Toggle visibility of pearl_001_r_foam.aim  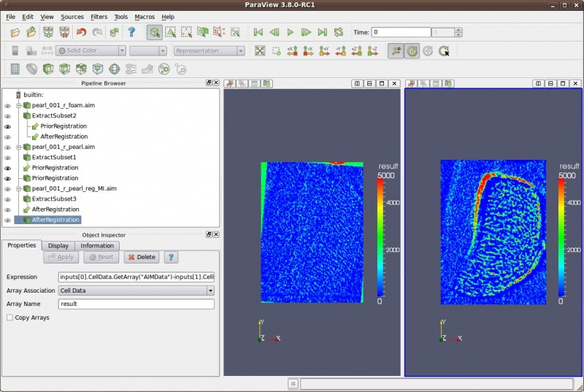pos(7,106)
